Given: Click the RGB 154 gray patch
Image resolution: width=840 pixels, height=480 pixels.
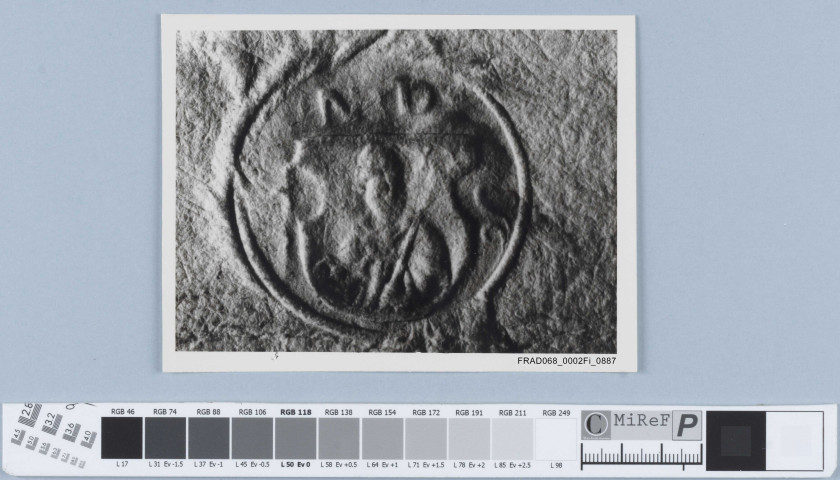Looking at the screenshot, I should tap(382, 438).
